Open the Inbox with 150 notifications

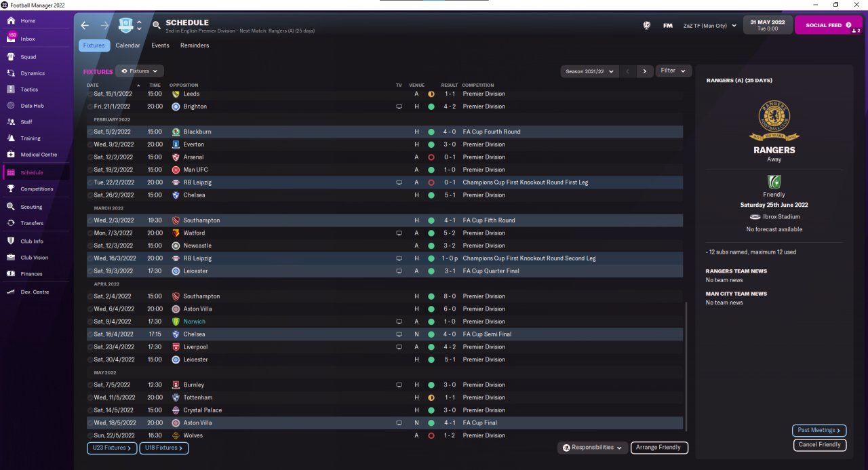35,39
